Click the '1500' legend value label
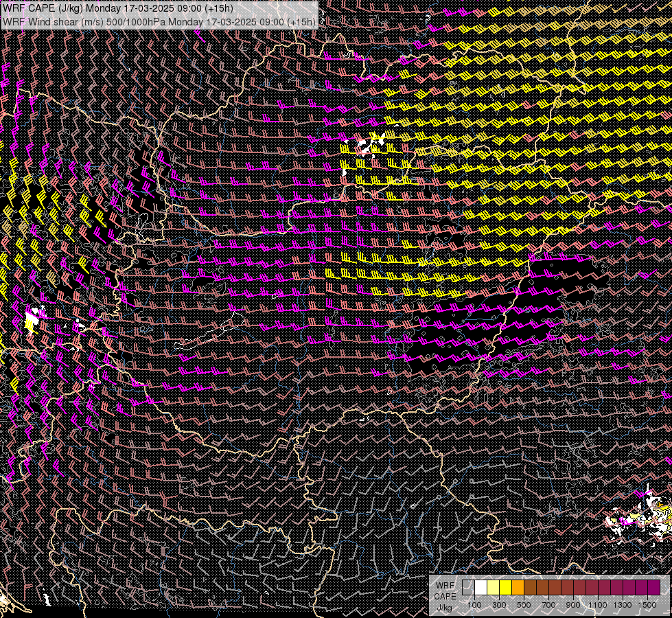Screen dimensions: 672x618 (647, 605)
